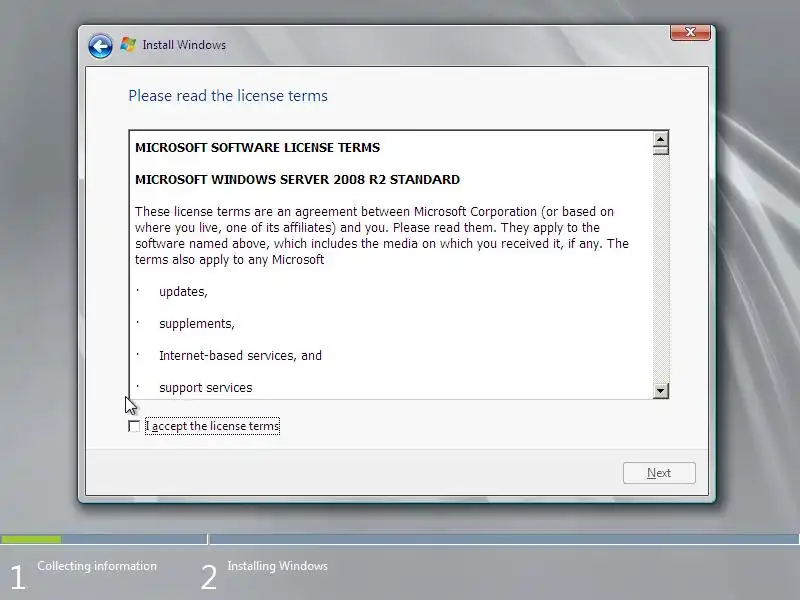Click the 'updates,' bullet item
Image resolution: width=800 pixels, height=600 pixels.
[x=183, y=292]
